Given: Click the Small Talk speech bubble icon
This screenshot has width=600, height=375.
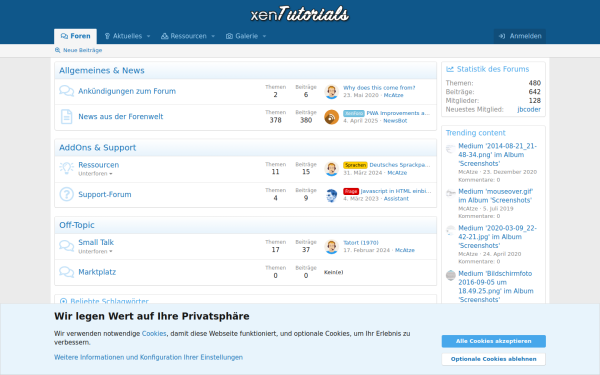Looking at the screenshot, I should 66,246.
